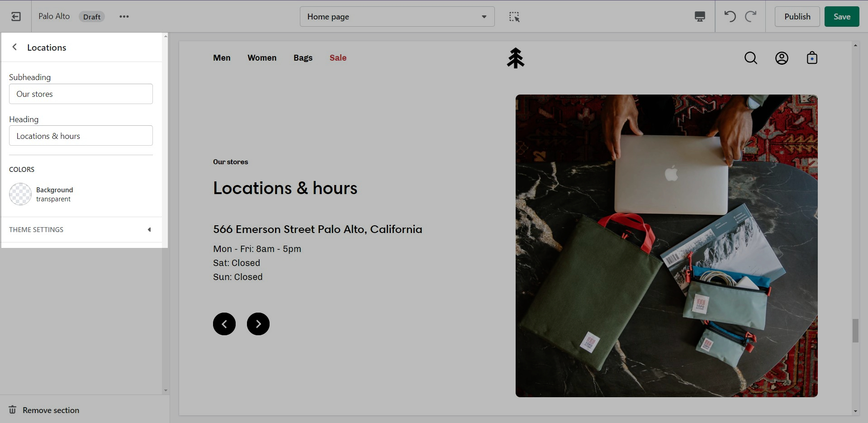Viewport: 868px width, 423px height.
Task: Click into the Subheading text field
Action: point(81,94)
